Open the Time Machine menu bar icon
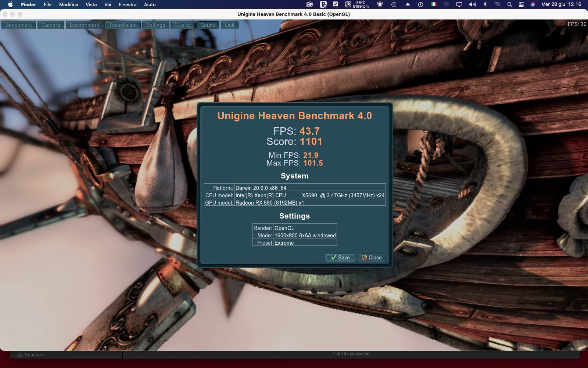This screenshot has width=588, height=368. point(394,4)
